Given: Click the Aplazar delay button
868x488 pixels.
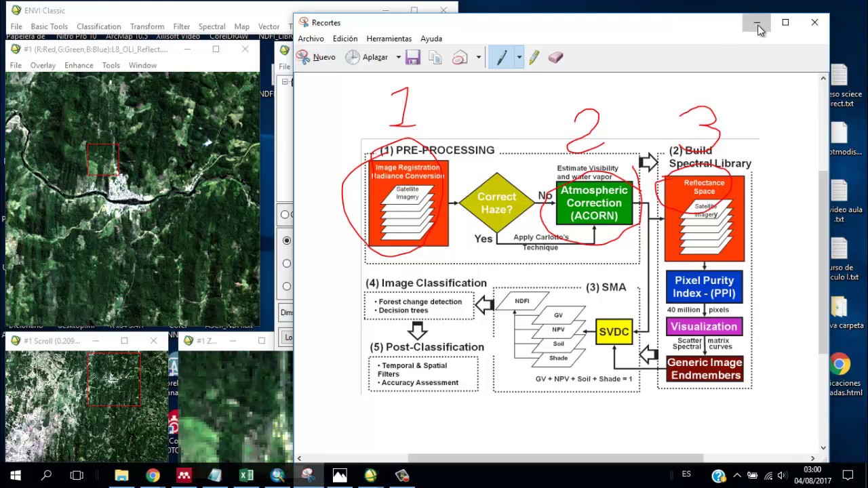Looking at the screenshot, I should (x=367, y=58).
